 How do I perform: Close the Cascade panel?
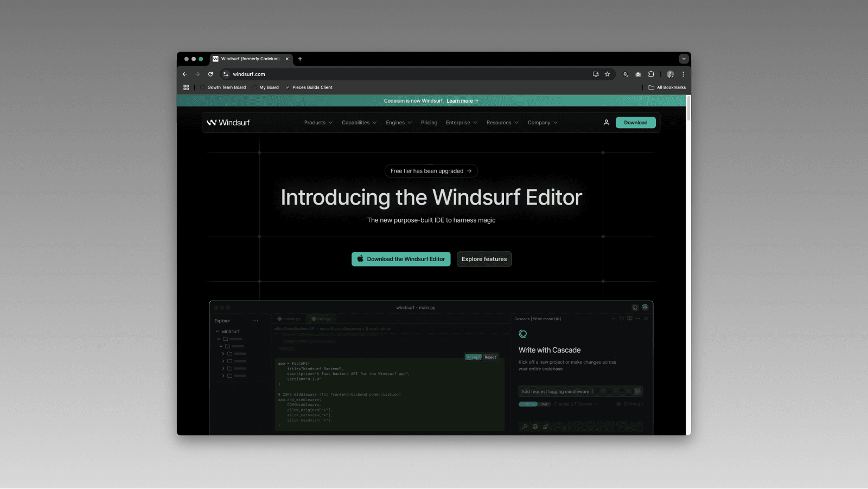coord(646,319)
